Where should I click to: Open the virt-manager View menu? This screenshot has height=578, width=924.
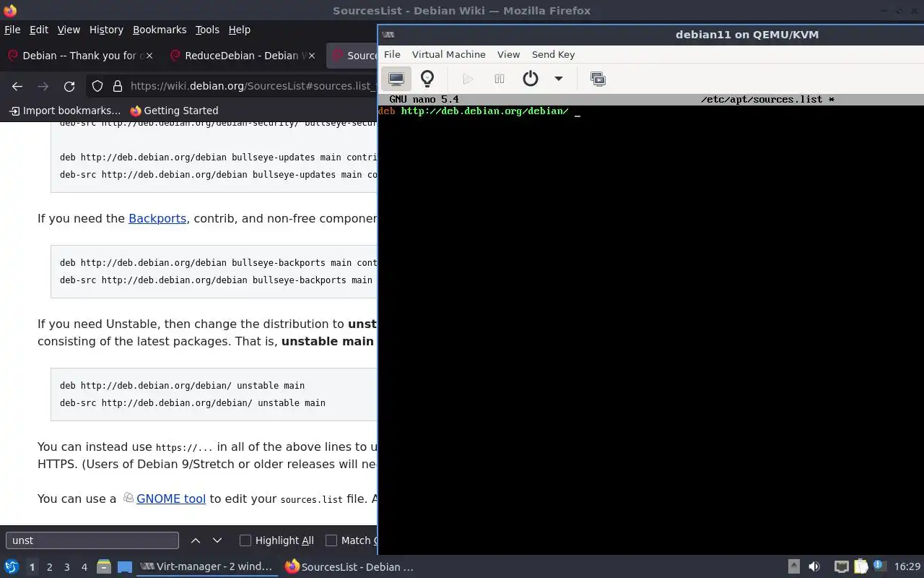[x=508, y=54]
